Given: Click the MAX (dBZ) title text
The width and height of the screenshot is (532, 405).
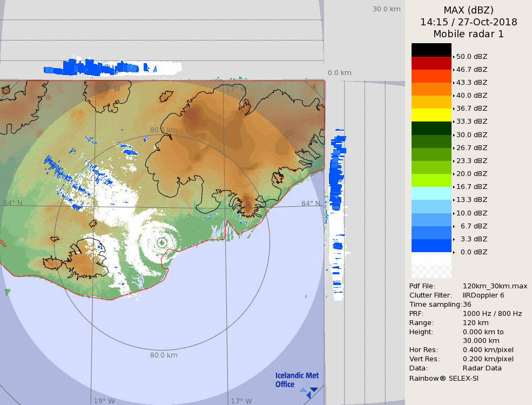Looking at the screenshot, I should pyautogui.click(x=468, y=10).
